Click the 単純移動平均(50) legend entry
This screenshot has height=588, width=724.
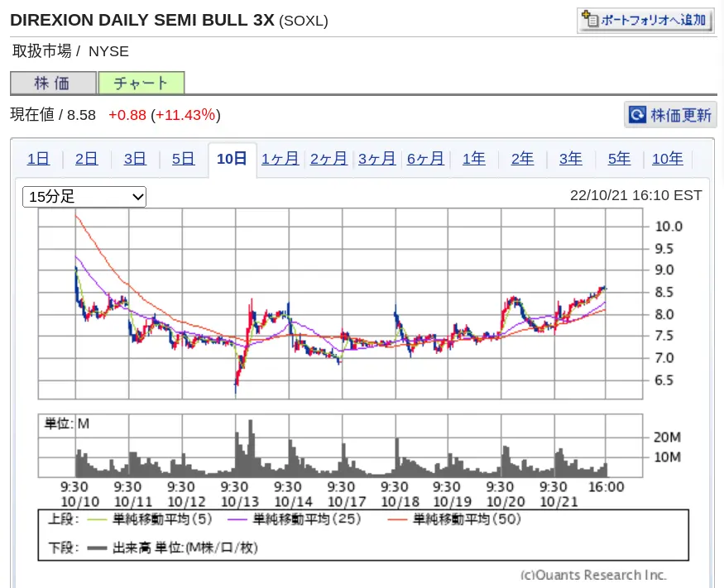454,519
